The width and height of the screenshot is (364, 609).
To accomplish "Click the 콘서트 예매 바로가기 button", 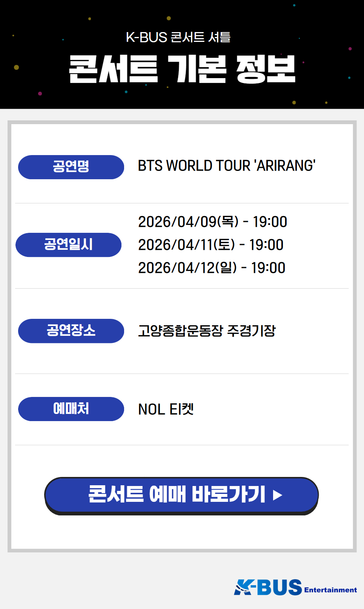I will pos(181,494).
